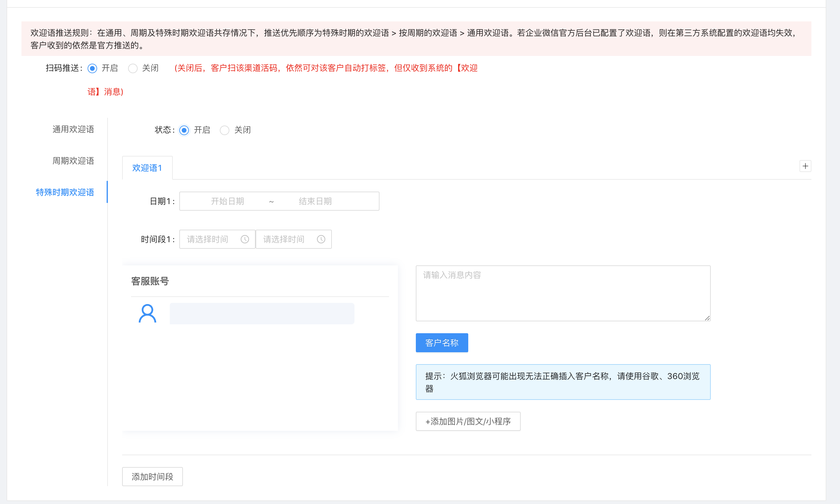Insert 客户名称 placeholder button
Viewport: 840px width, 504px height.
point(441,343)
